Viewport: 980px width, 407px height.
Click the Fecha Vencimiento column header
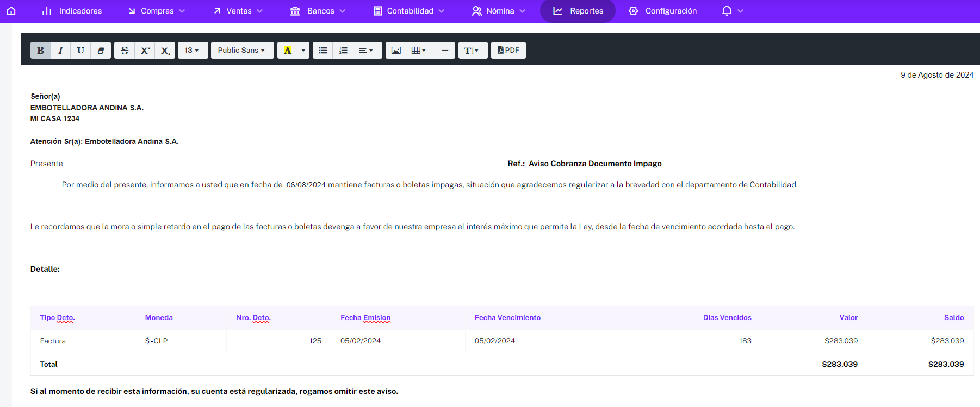[507, 318]
